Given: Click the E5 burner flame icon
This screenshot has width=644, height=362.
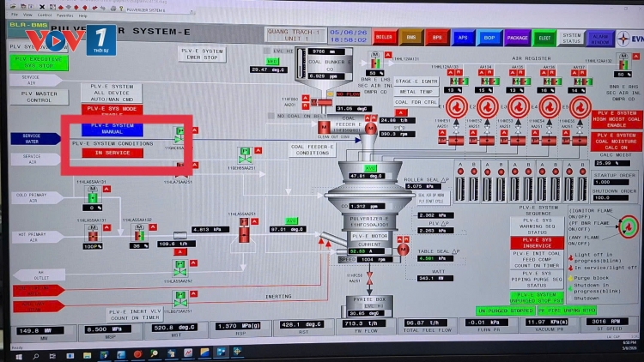Looking at the screenshot, I should [x=580, y=107].
